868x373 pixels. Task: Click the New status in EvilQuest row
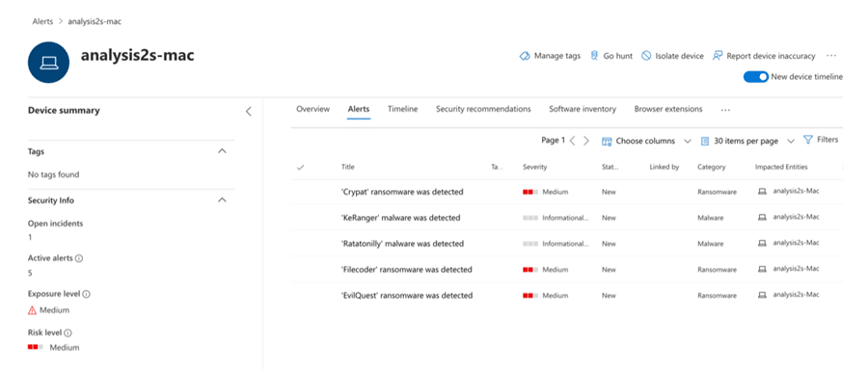tap(609, 296)
